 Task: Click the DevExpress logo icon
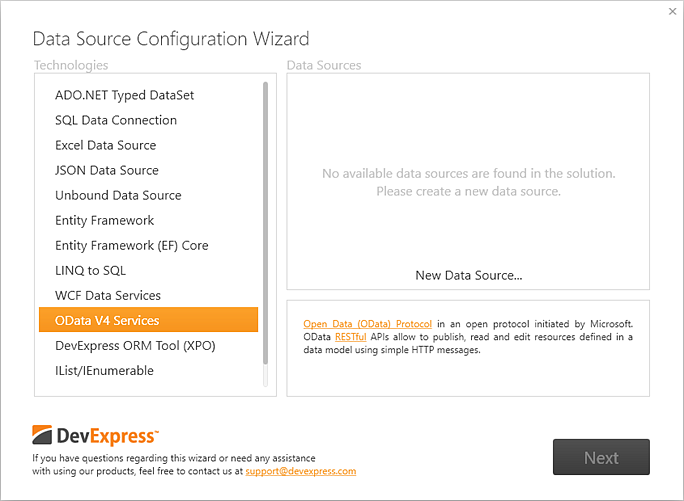[42, 436]
